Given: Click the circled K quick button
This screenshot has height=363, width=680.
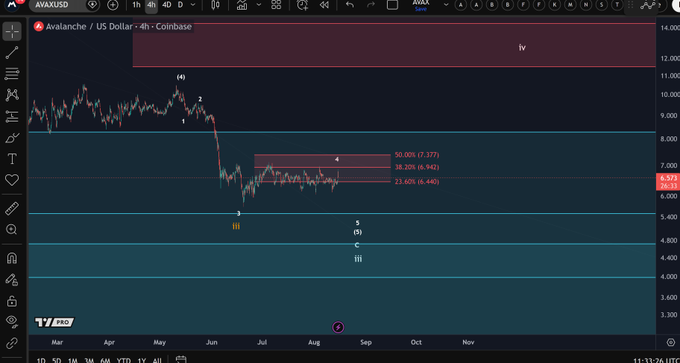Looking at the screenshot, I should [x=554, y=5].
